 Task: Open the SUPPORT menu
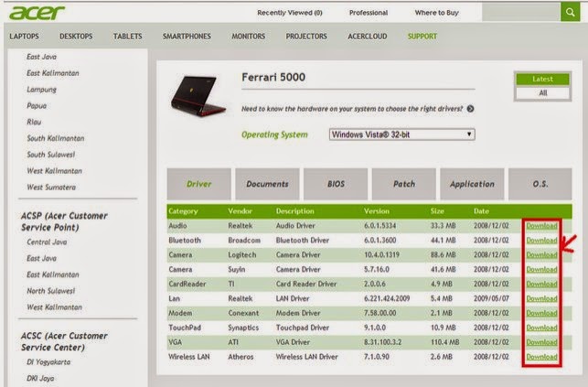coord(422,37)
